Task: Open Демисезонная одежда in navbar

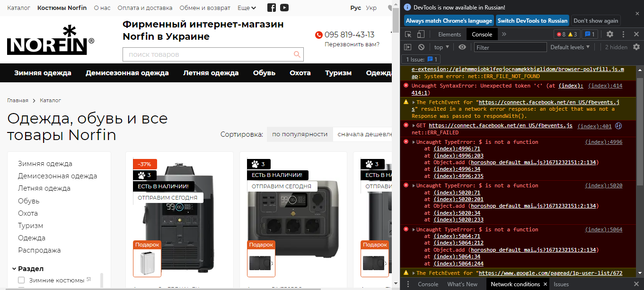Action: 127,73
